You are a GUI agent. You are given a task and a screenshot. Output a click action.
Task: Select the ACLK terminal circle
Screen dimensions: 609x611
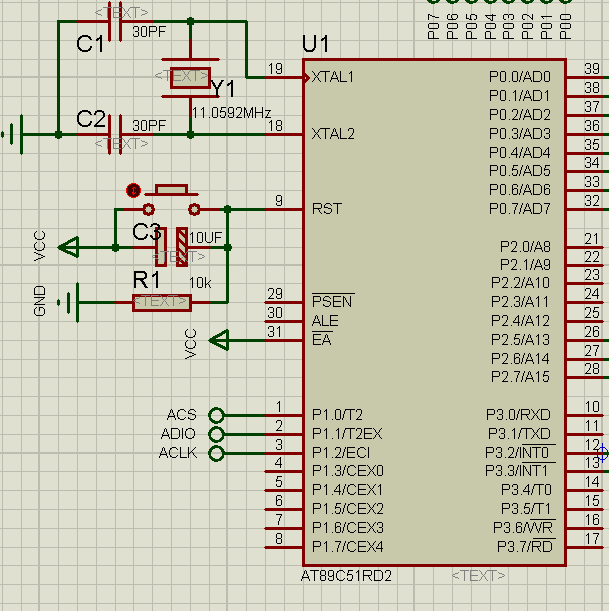point(216,453)
